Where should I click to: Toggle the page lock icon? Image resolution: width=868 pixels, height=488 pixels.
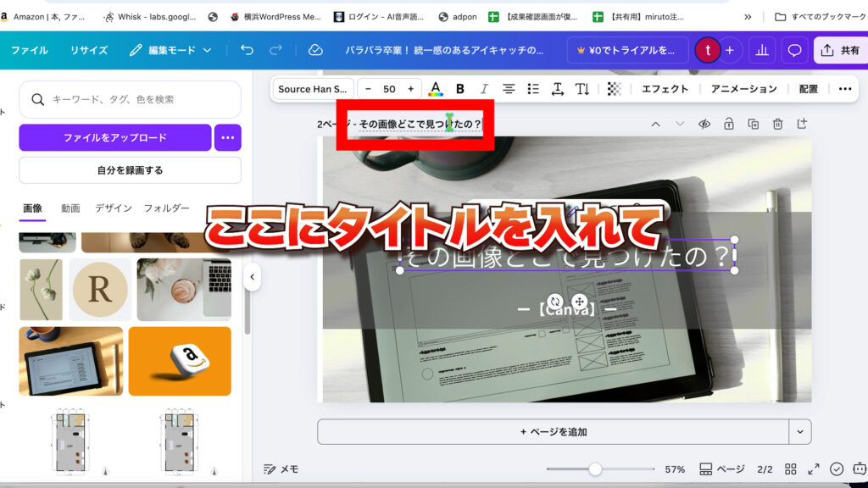(x=728, y=125)
